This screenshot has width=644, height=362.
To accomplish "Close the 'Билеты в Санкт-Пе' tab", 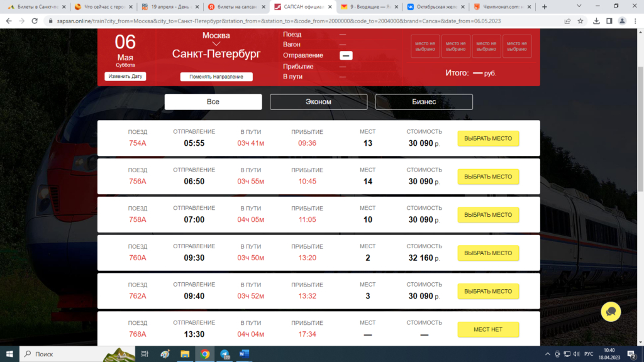I will click(64, 6).
